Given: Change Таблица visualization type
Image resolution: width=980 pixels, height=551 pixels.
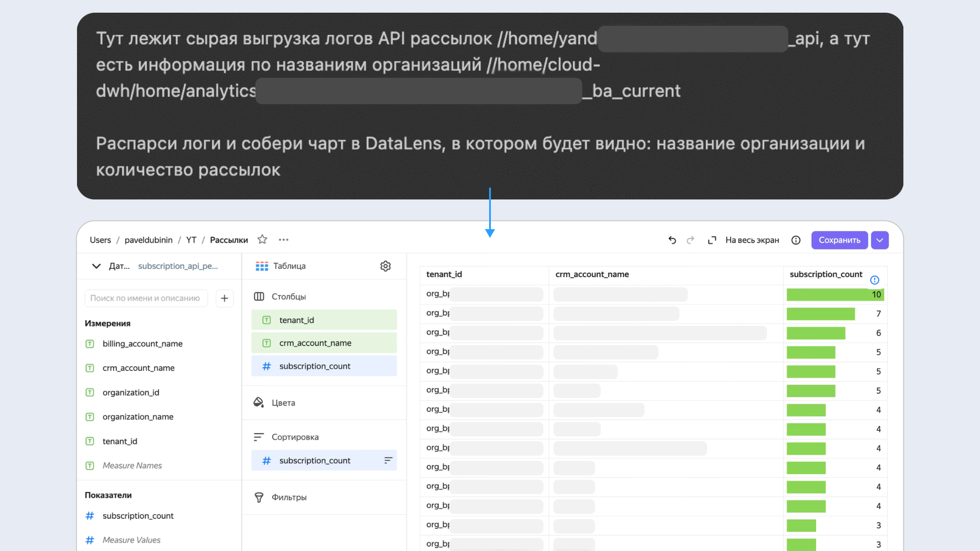Looking at the screenshot, I should 280,266.
